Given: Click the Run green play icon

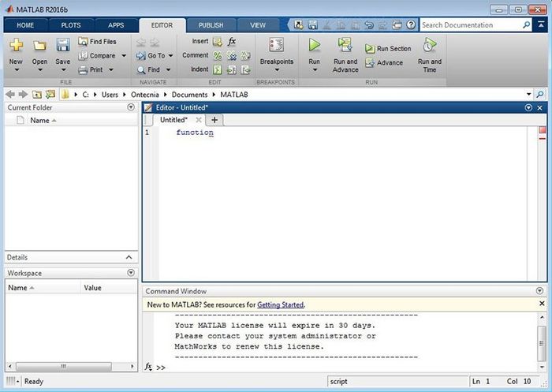Looking at the screenshot, I should pos(314,45).
